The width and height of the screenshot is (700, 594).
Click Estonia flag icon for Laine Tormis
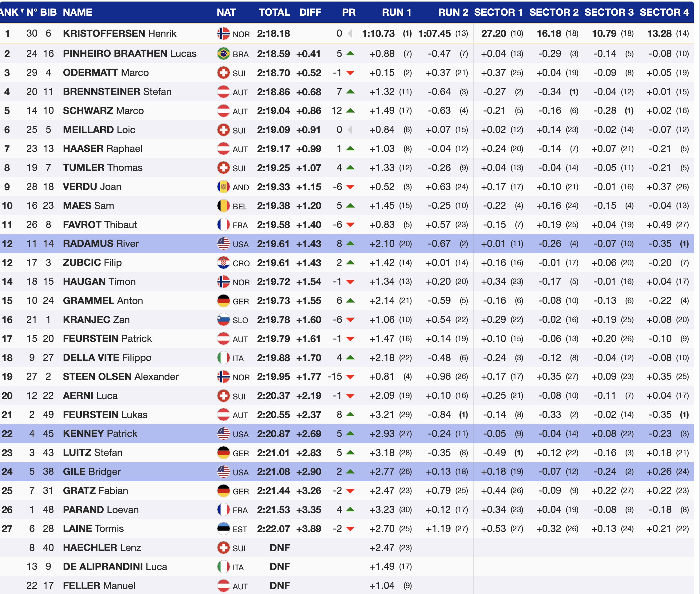pos(223,529)
